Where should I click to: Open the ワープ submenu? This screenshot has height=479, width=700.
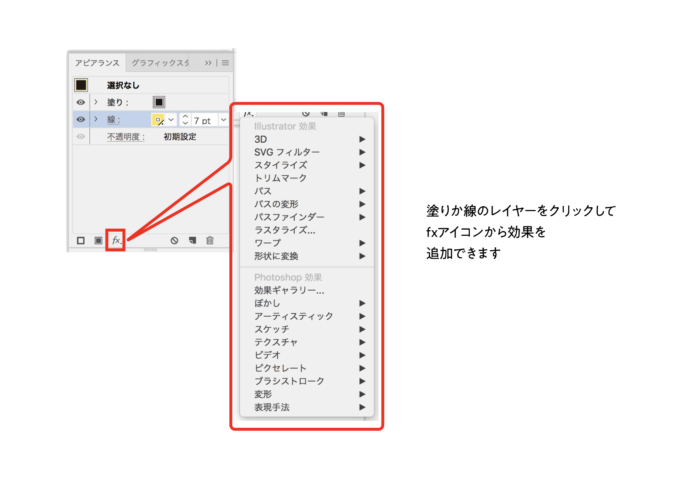coord(307,243)
